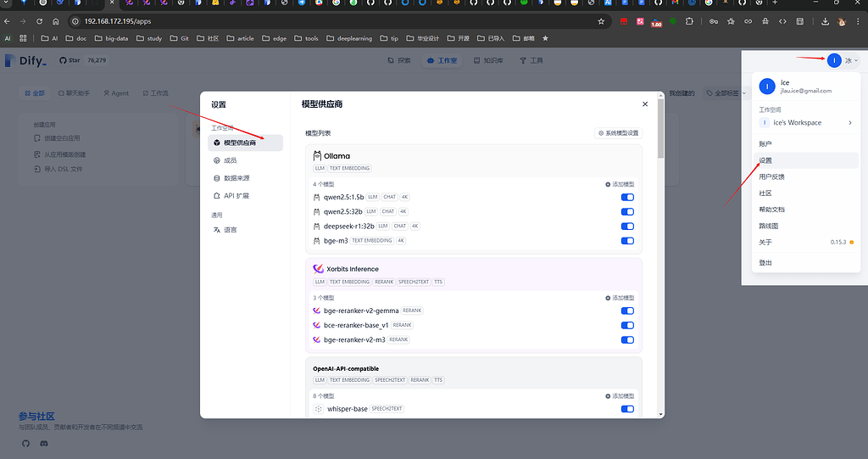
Task: Disable the deepseek-r1:32b model switch
Action: pyautogui.click(x=627, y=227)
